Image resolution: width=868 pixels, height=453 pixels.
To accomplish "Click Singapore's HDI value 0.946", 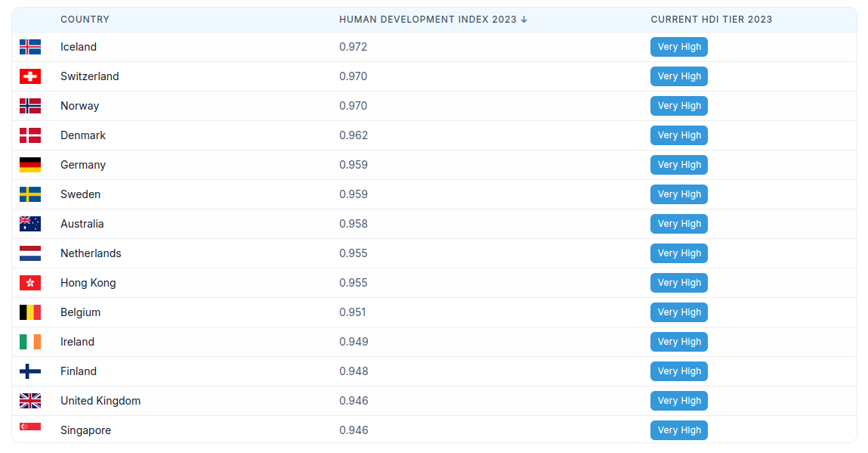I will coord(354,430).
